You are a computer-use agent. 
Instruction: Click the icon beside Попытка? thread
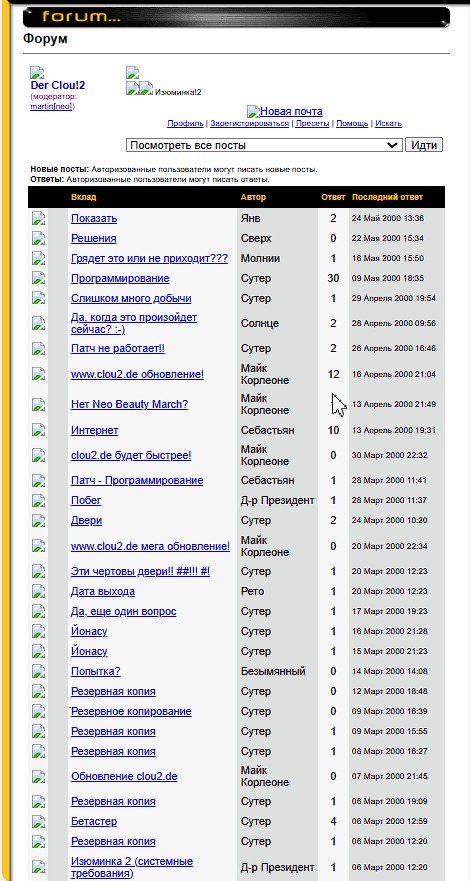click(x=38, y=671)
